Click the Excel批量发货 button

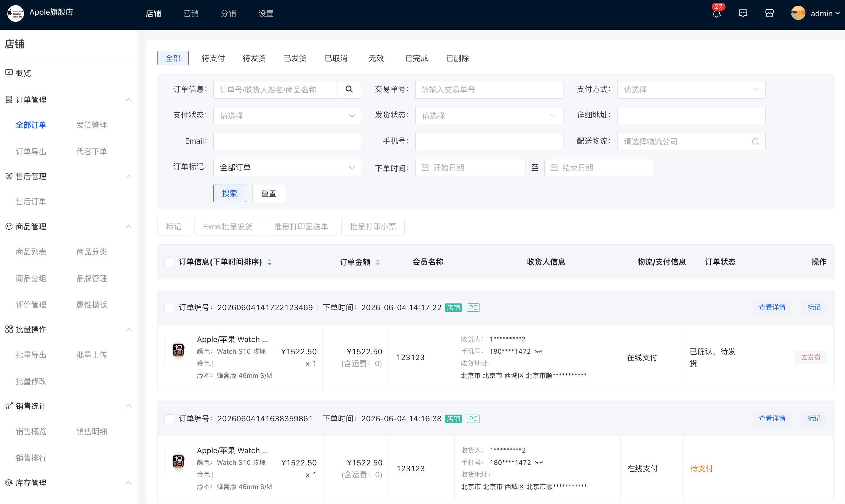[228, 227]
